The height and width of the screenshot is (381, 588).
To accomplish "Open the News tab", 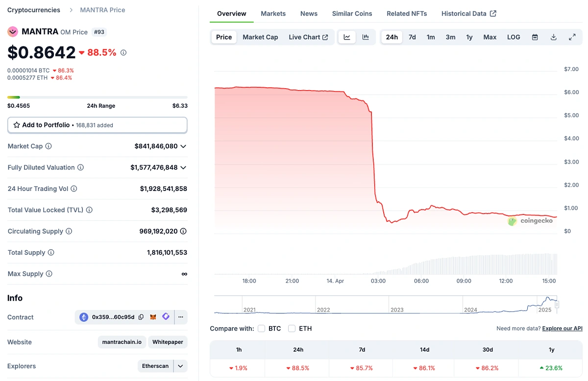I will 309,13.
